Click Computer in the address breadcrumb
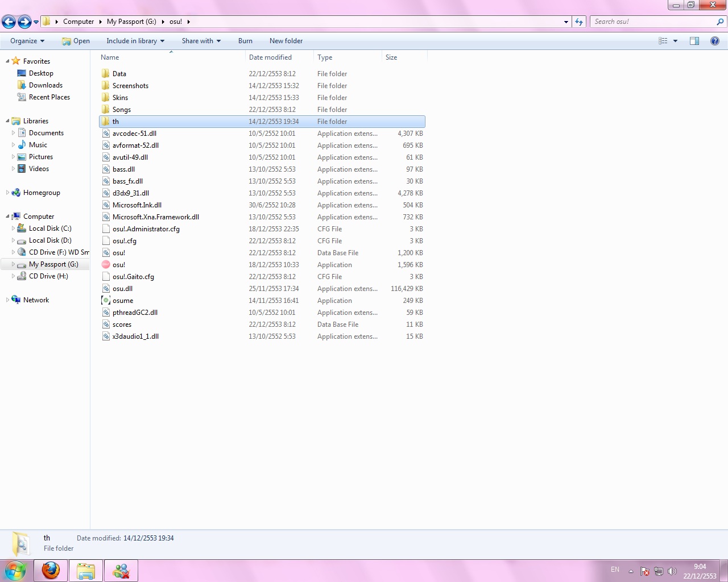The width and height of the screenshot is (728, 582). (x=78, y=22)
